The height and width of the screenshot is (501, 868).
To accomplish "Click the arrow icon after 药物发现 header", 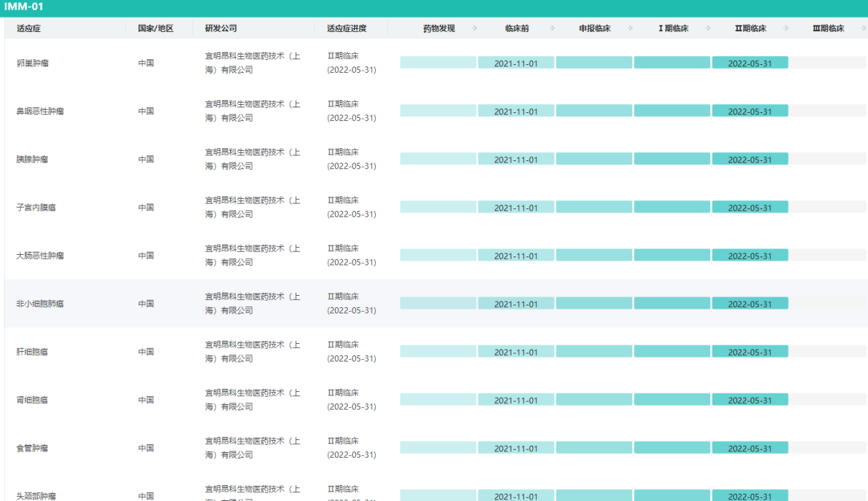I will [x=474, y=29].
